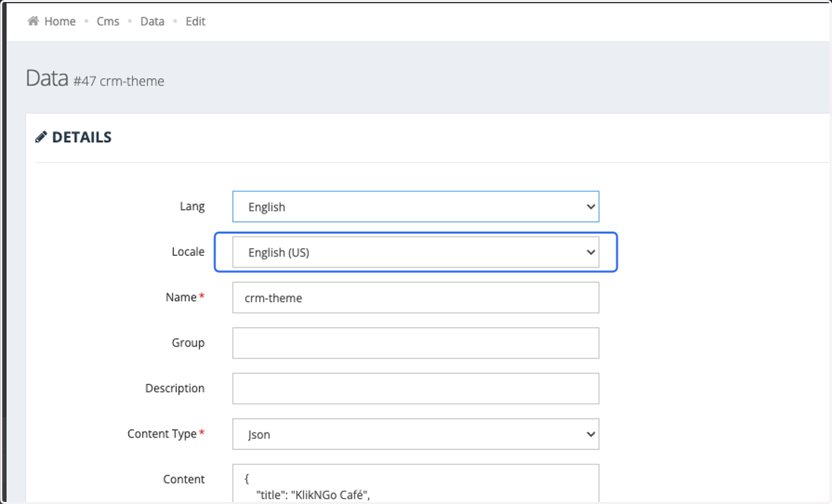The image size is (832, 504).
Task: Click into the empty Description field
Action: tap(416, 389)
